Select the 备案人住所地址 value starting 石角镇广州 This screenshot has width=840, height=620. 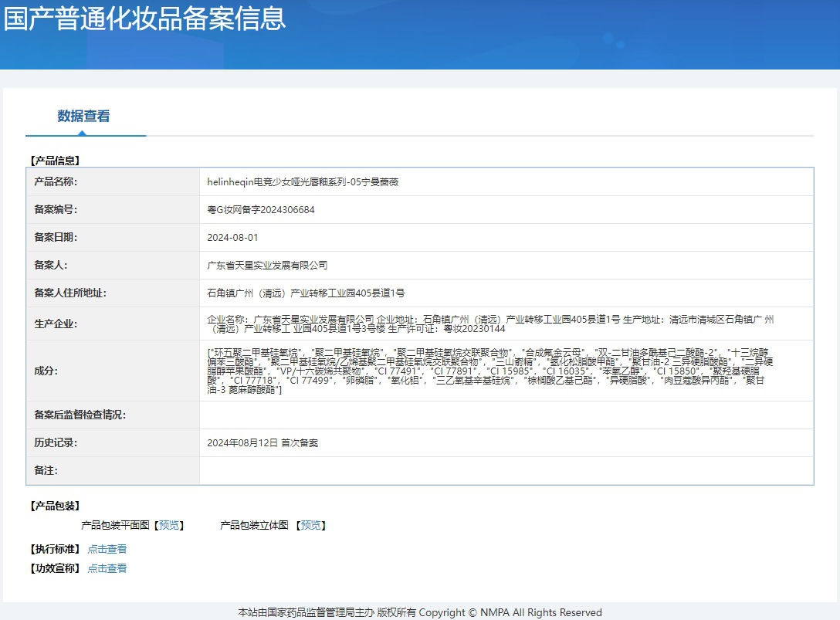[x=306, y=293]
